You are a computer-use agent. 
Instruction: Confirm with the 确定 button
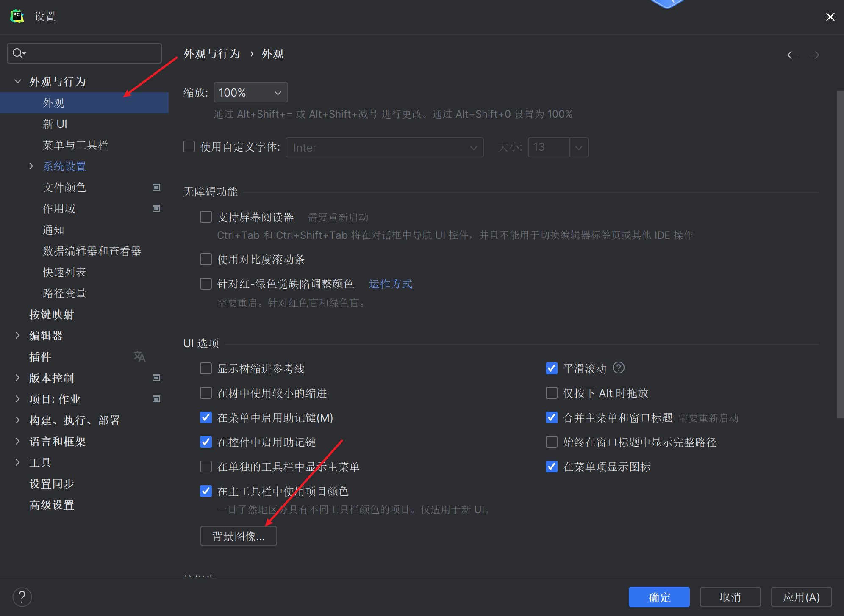pyautogui.click(x=659, y=597)
